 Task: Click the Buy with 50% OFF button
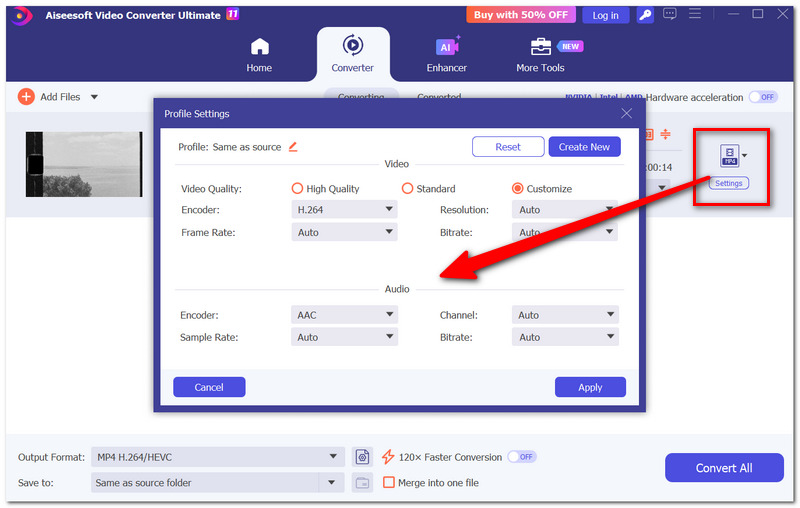click(521, 15)
